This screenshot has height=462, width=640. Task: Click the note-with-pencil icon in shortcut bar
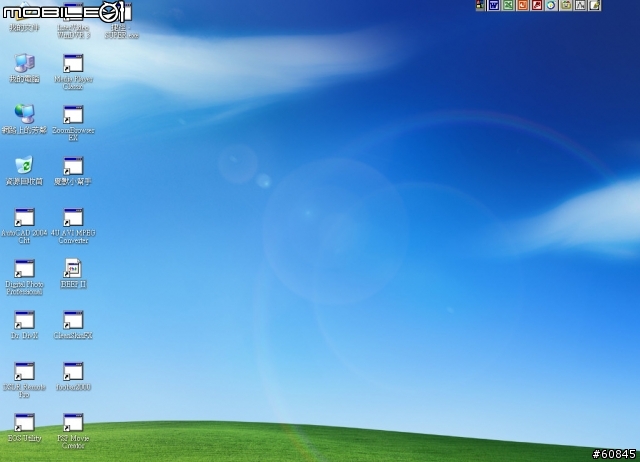[594, 5]
